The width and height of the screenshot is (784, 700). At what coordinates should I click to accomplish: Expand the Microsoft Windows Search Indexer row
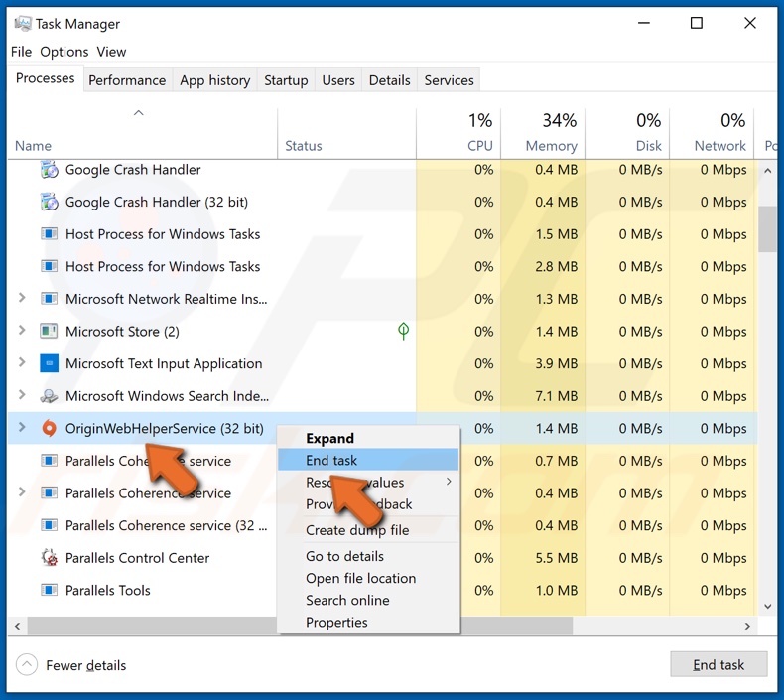(x=22, y=395)
